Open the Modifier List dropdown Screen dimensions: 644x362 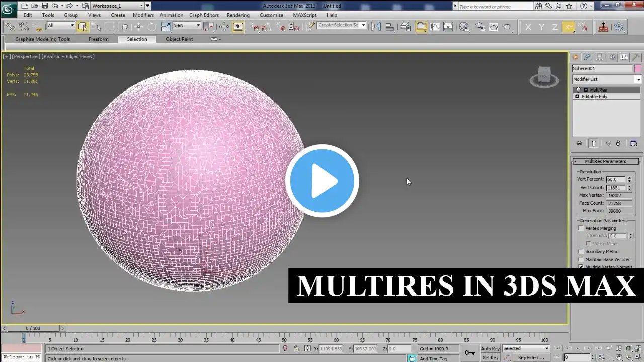tap(607, 79)
